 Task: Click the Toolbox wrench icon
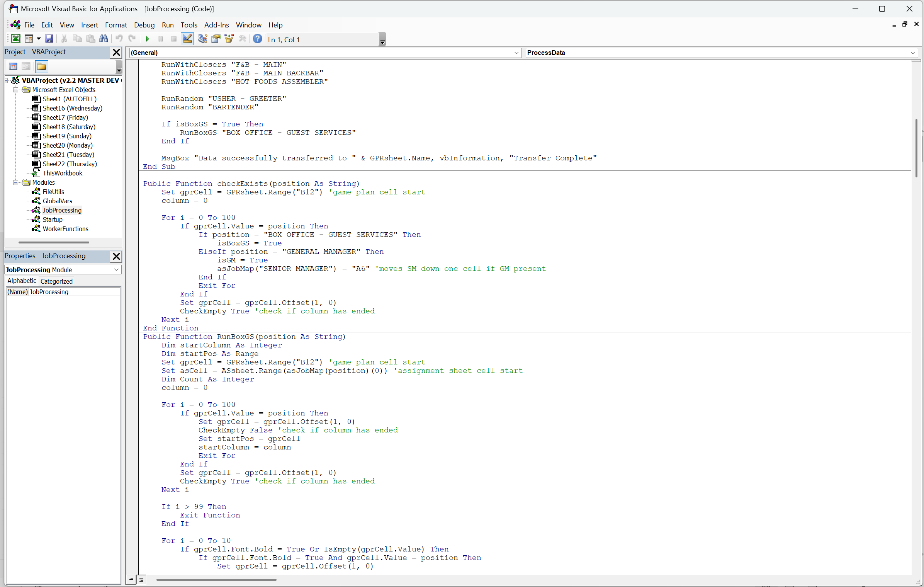coord(243,39)
